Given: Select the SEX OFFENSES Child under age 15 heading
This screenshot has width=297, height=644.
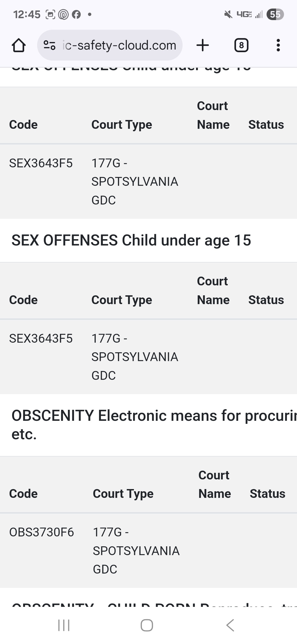Looking at the screenshot, I should [x=131, y=240].
